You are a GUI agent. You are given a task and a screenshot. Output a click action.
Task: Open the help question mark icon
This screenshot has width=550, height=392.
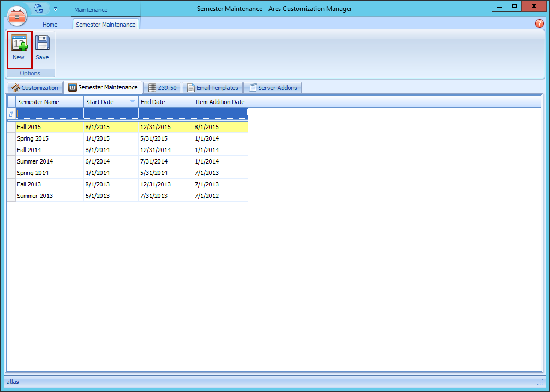pos(540,23)
